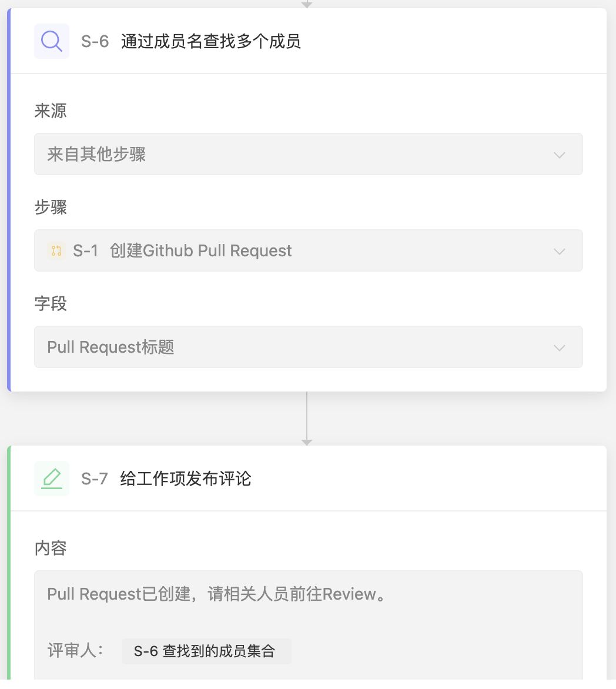Select the S-6 step header title

[x=194, y=41]
